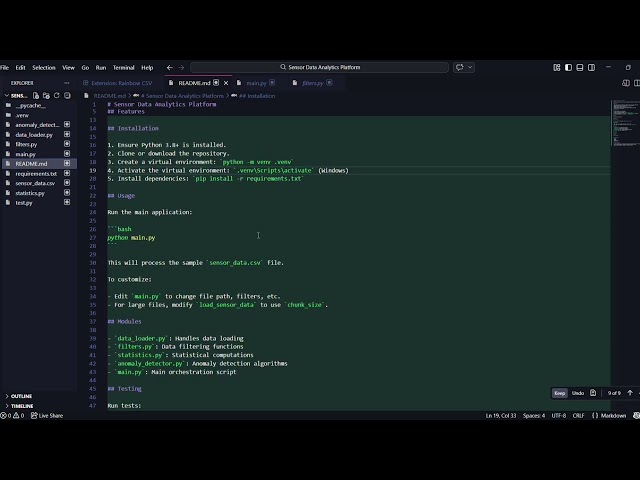Click New File icon in Explorer header

click(x=36, y=96)
